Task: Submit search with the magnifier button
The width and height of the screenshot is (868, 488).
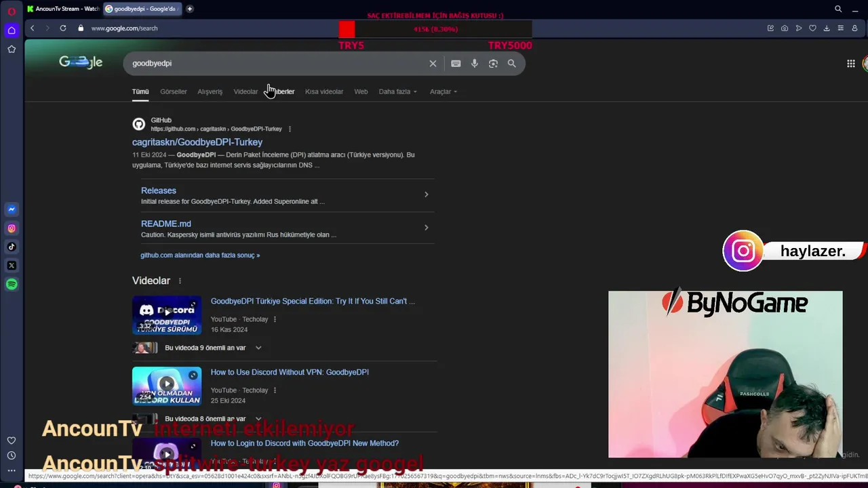Action: [x=512, y=64]
